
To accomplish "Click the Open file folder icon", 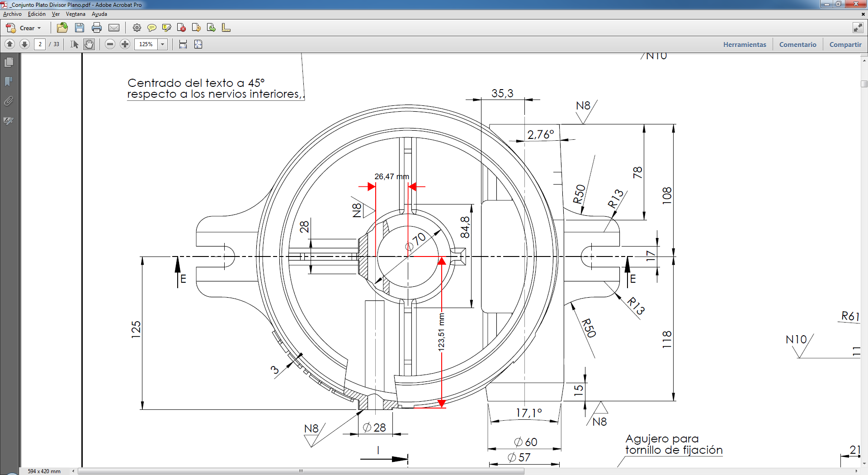I will (x=62, y=28).
